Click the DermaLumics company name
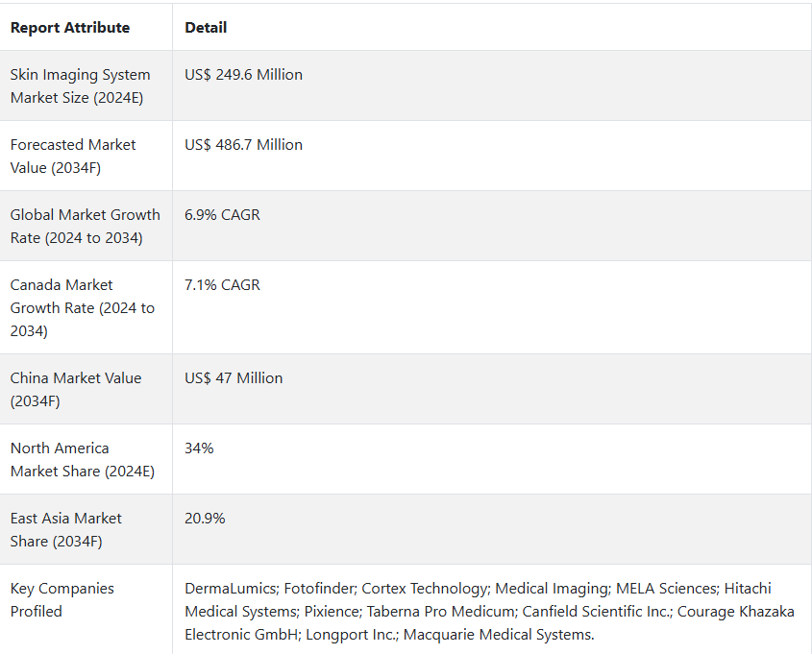Image resolution: width=812 pixels, height=654 pixels. (x=229, y=589)
